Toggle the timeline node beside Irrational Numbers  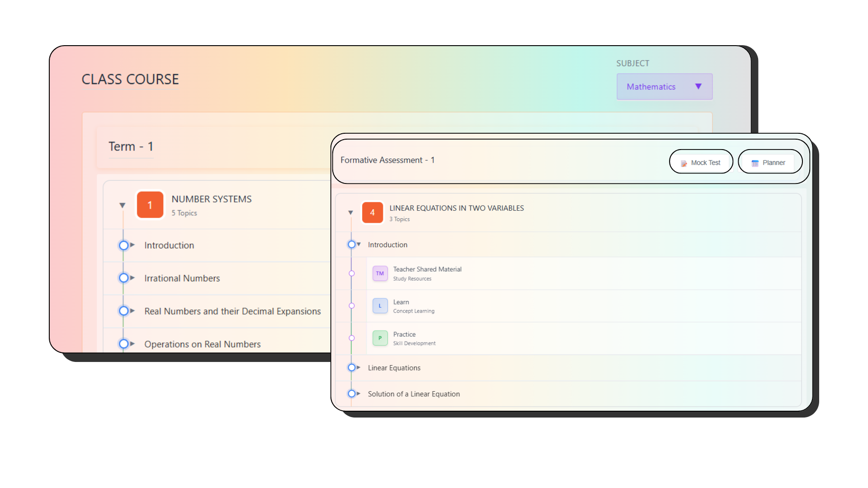[x=124, y=278]
